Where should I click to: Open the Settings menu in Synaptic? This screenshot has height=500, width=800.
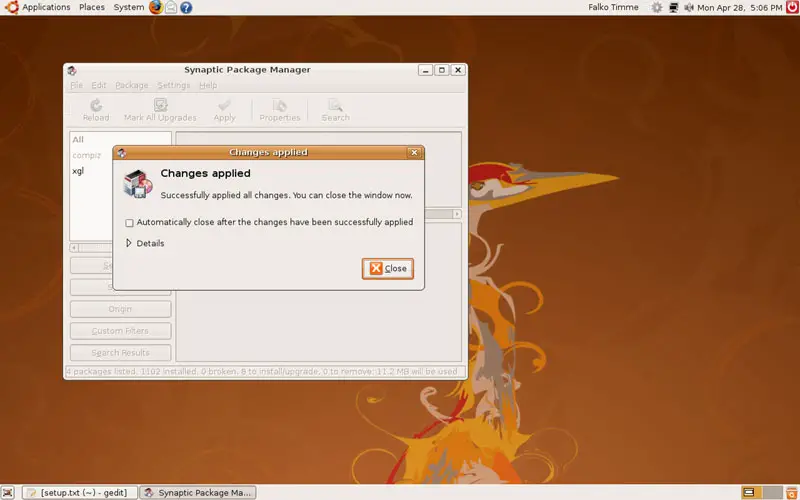click(173, 85)
